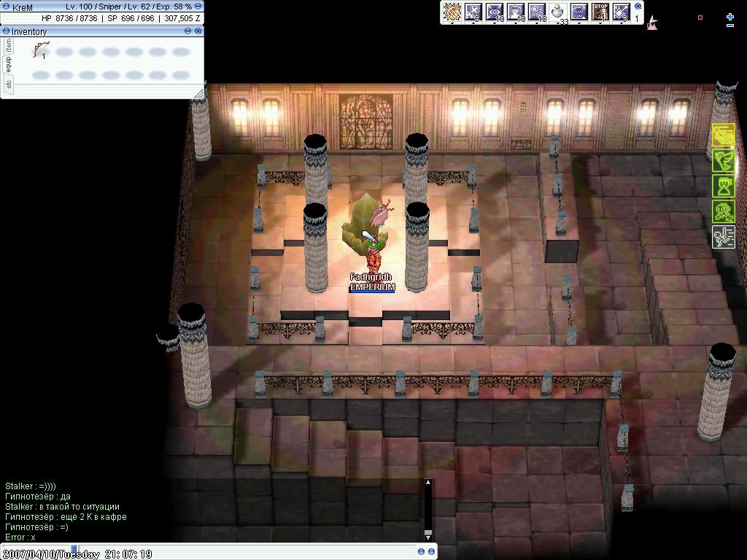
Task: Zoom in with the blue plus icon
Action: click(730, 17)
